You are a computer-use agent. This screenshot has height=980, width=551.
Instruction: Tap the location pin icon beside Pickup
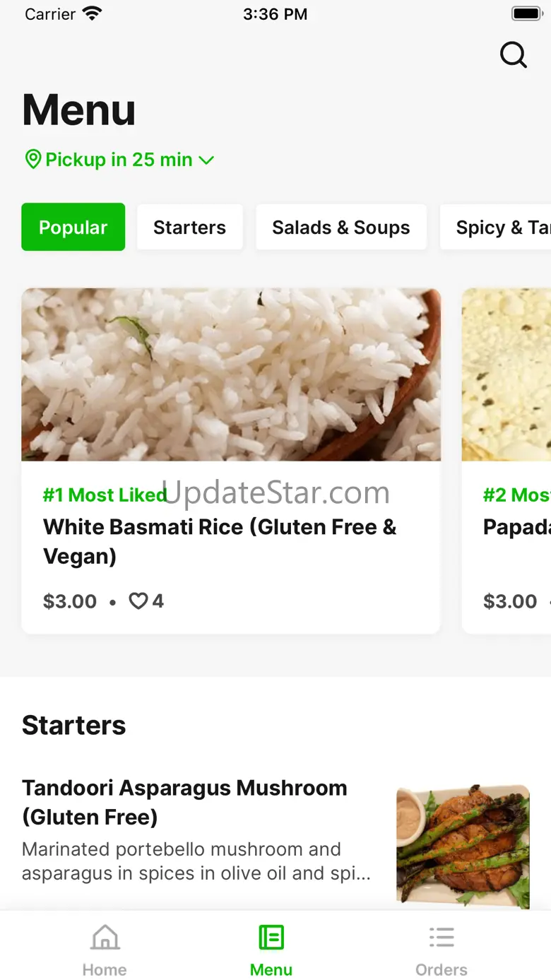click(32, 160)
